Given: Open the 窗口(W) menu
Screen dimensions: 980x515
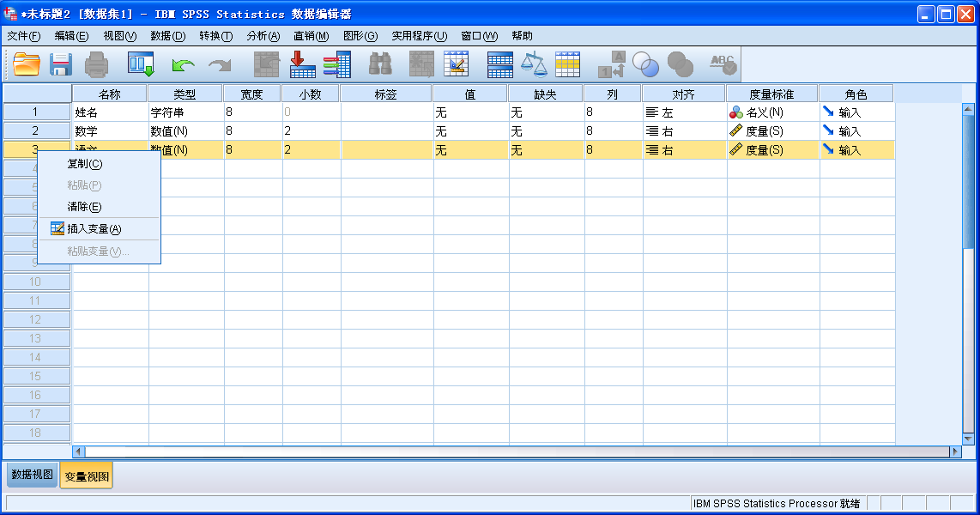Looking at the screenshot, I should (480, 36).
